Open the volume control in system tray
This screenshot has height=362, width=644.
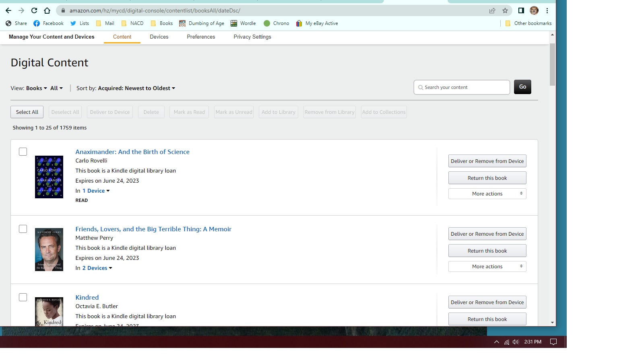[516, 341]
